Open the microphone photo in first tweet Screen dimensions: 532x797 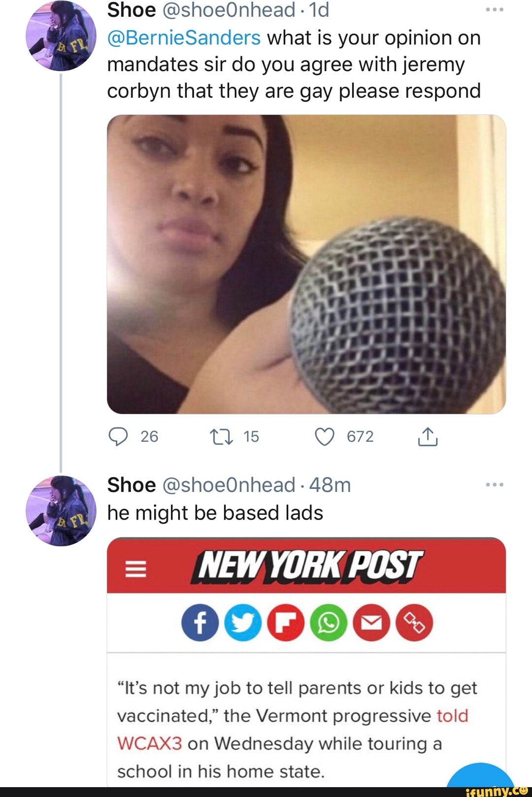click(306, 264)
